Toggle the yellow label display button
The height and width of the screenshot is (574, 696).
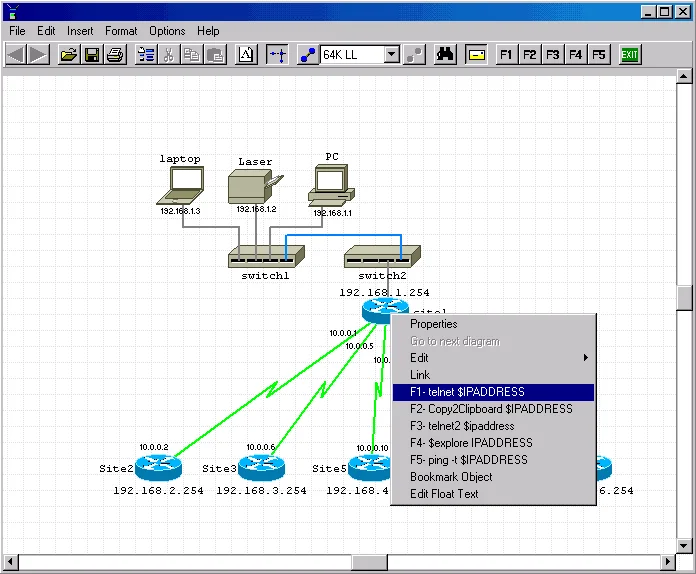[x=476, y=55]
